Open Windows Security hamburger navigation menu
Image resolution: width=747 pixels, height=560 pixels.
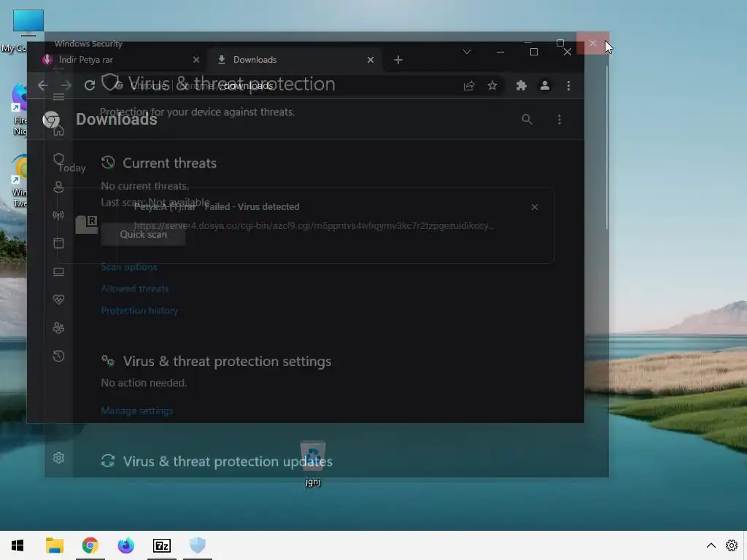click(58, 97)
